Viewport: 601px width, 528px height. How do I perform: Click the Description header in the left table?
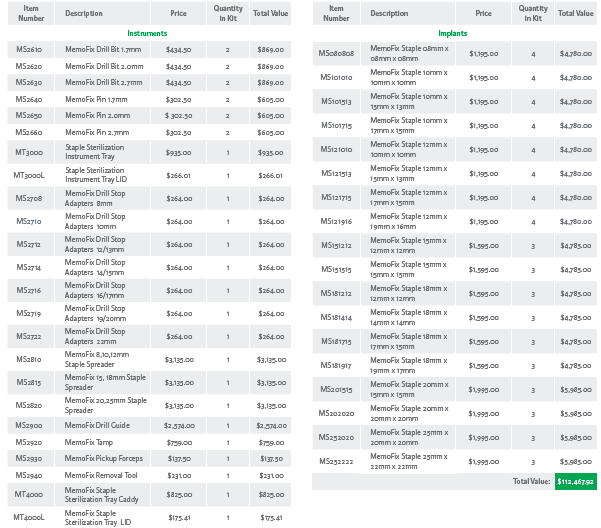pos(84,13)
